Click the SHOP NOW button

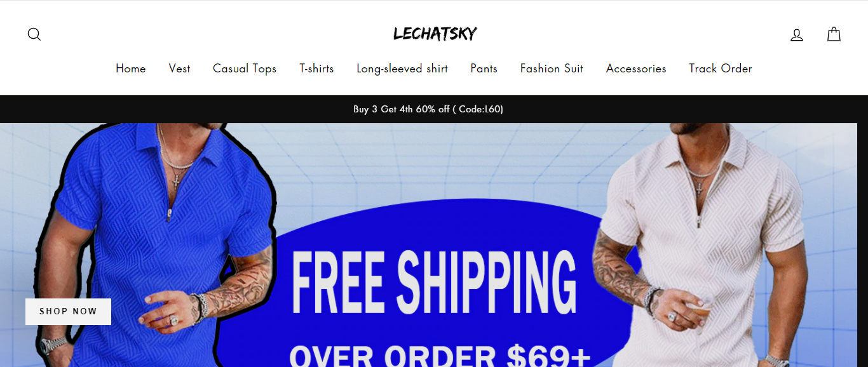pos(68,312)
